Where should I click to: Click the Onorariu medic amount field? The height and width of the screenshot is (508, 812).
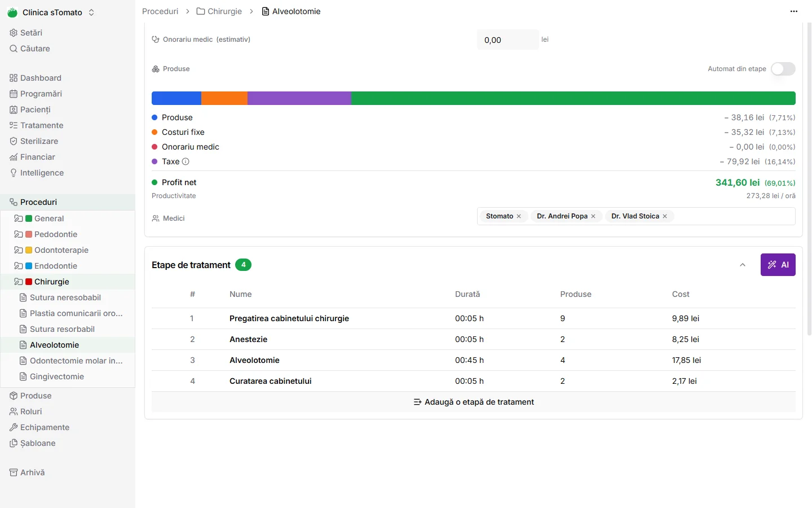coord(507,40)
